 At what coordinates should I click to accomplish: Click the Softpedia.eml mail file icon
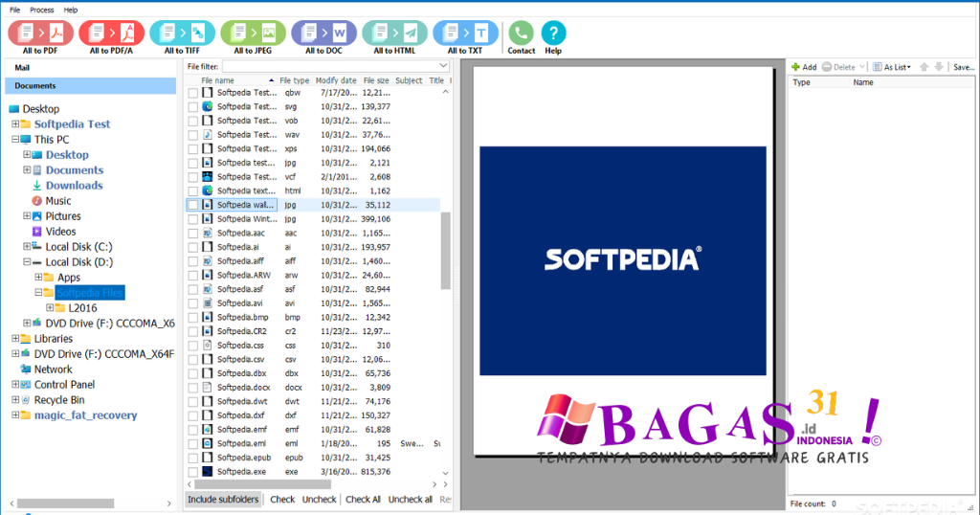tap(207, 444)
